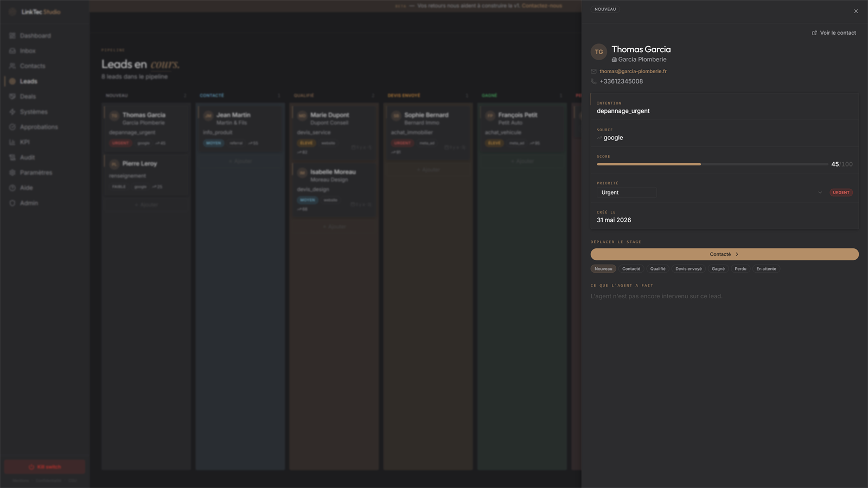Screen dimensions: 868x488
Task: Select the Devis envoyé stage chip
Action: click(688, 269)
